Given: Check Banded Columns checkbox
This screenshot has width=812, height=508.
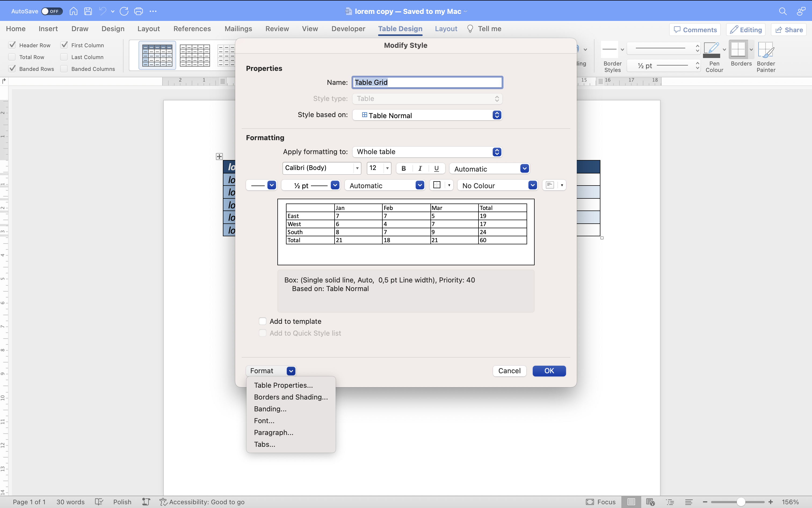Looking at the screenshot, I should 64,68.
